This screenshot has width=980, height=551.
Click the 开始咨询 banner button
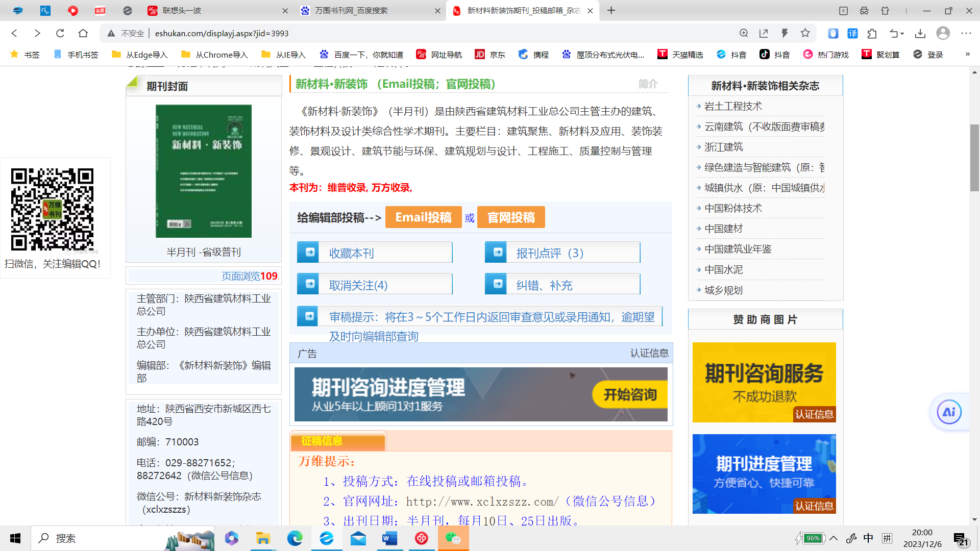(x=630, y=394)
